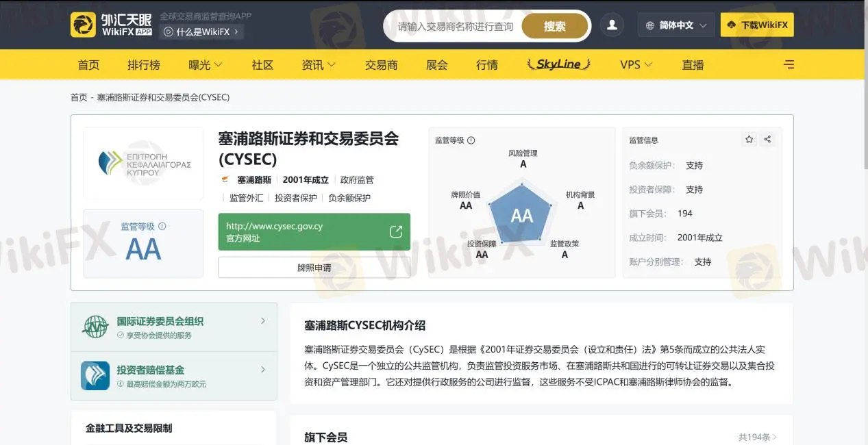868x445 pixels.
Task: Open the 交易商 nav item
Action: click(x=381, y=64)
